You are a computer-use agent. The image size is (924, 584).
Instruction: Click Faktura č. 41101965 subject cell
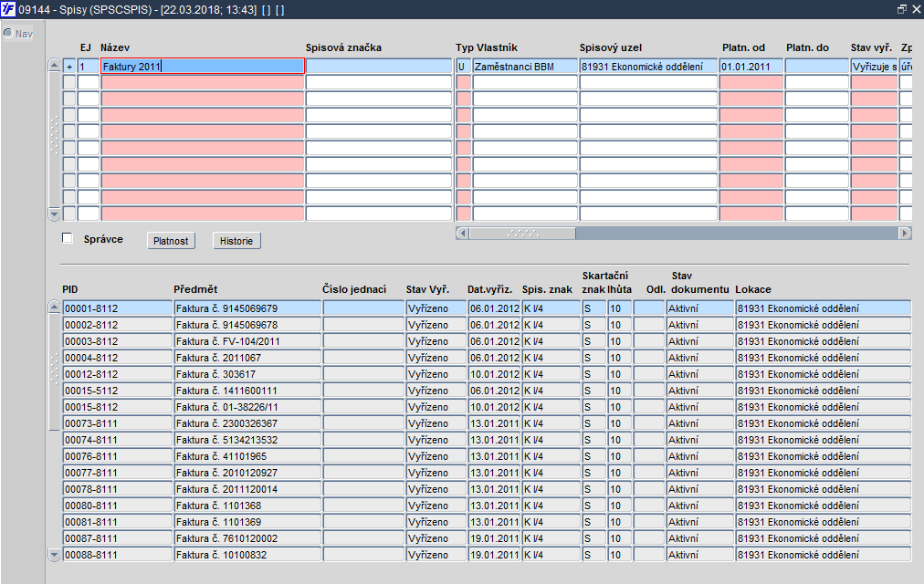(247, 456)
